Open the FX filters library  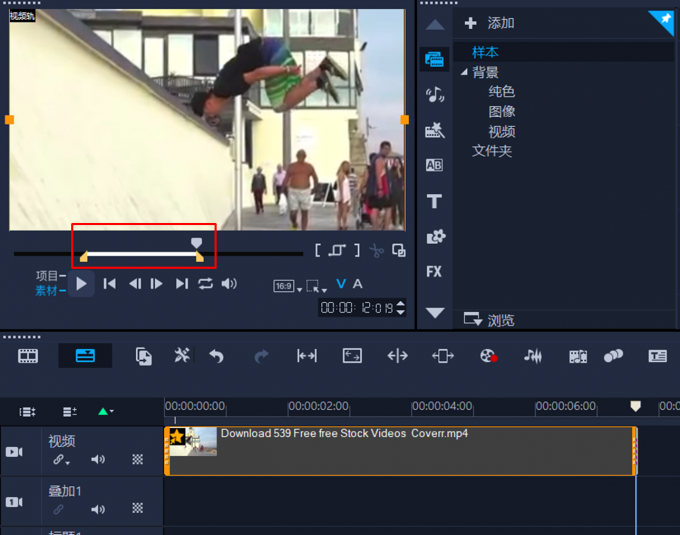434,272
